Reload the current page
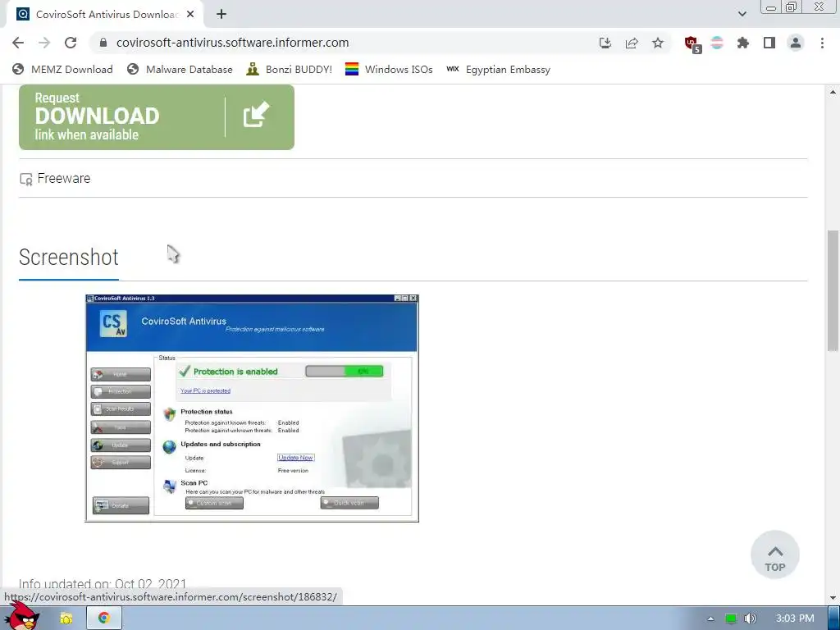 tap(71, 43)
